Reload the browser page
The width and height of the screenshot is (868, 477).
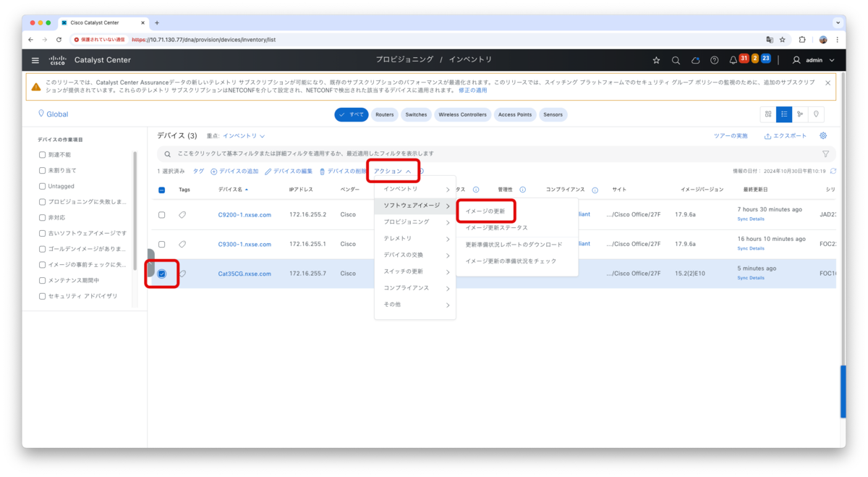tap(59, 39)
